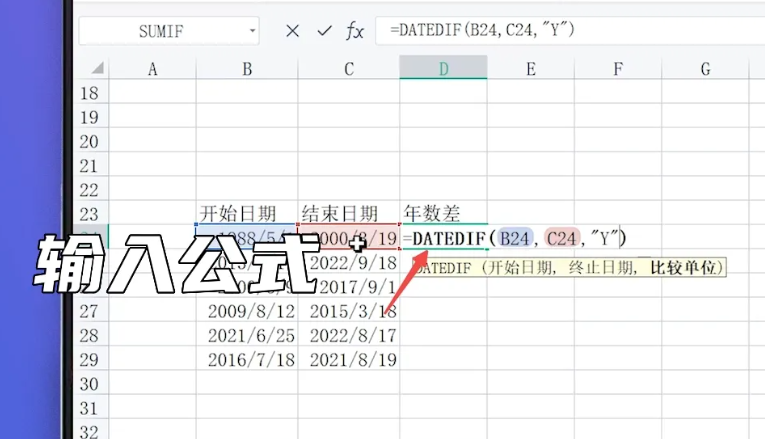Click the 终止日期 argument in the tooltip
This screenshot has height=439, width=765.
[x=603, y=268]
